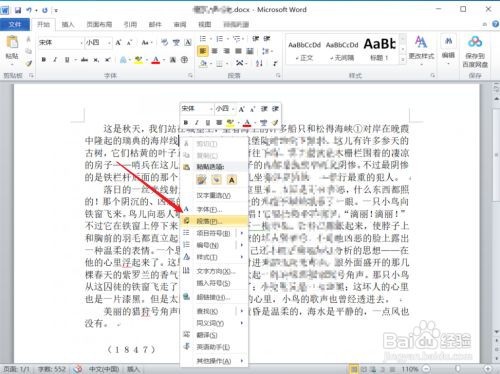This screenshot has height=374, width=500.
Task: Open paragraph dialog launcher in 段落 group
Action: tap(278, 76)
